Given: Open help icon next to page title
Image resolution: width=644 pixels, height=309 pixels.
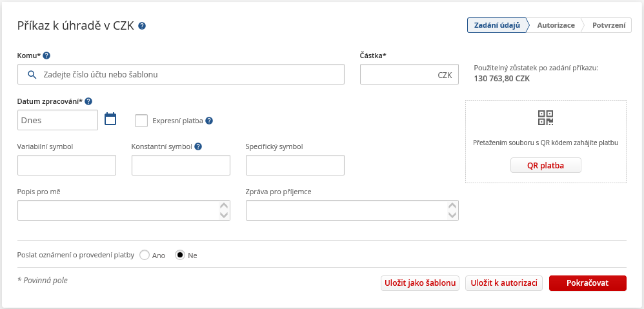Looking at the screenshot, I should tap(142, 26).
